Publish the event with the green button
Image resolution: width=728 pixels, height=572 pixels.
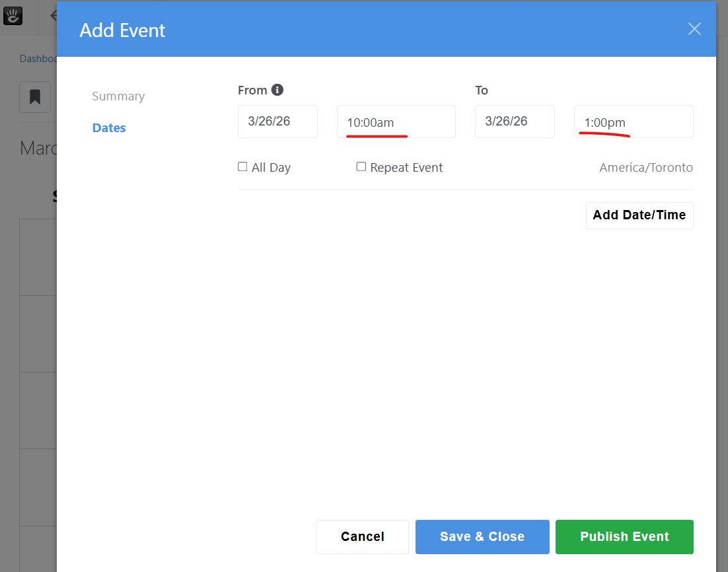[x=624, y=537]
